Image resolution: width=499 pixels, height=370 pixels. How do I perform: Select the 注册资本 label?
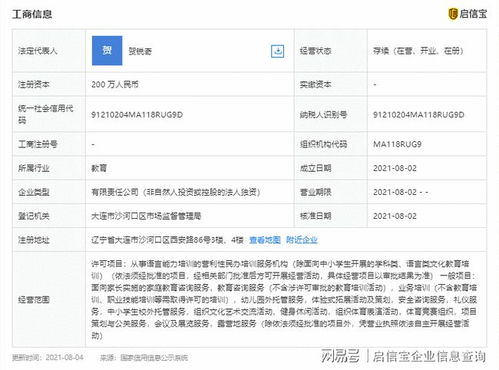34,84
